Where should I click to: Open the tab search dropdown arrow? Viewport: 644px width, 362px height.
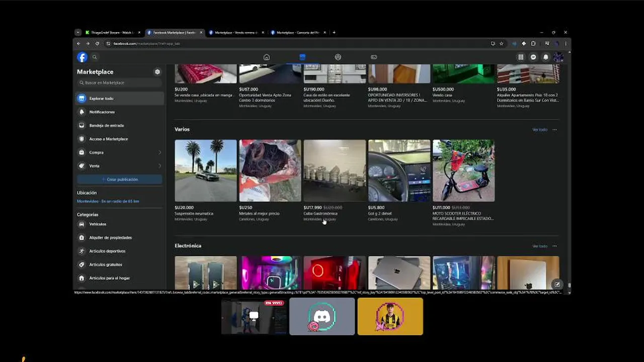(77, 33)
